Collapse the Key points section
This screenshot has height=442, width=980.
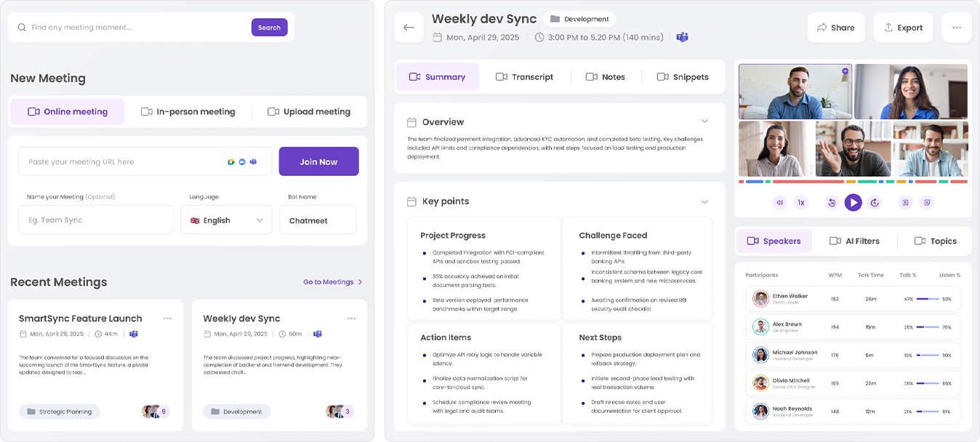pos(704,201)
